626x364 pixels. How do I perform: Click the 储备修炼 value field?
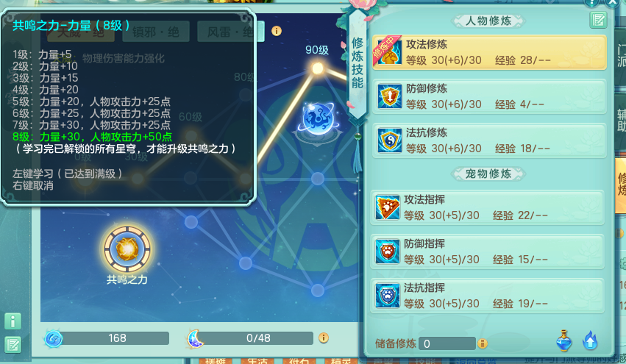pos(447,343)
